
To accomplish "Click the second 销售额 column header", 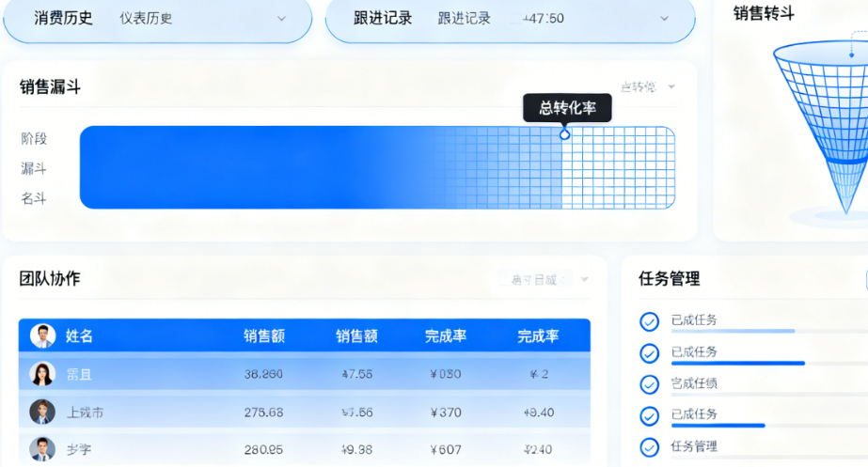I will click(356, 335).
